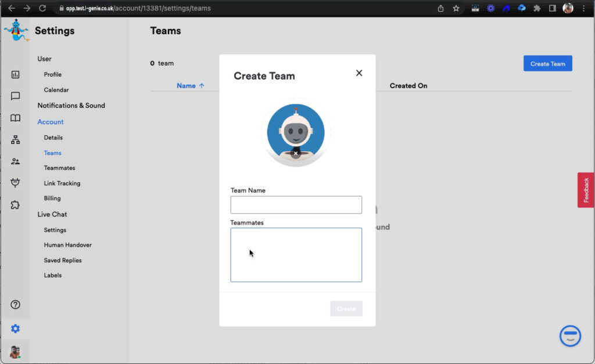Open the knowledge book icon in sidebar
The height and width of the screenshot is (364, 595).
click(15, 118)
